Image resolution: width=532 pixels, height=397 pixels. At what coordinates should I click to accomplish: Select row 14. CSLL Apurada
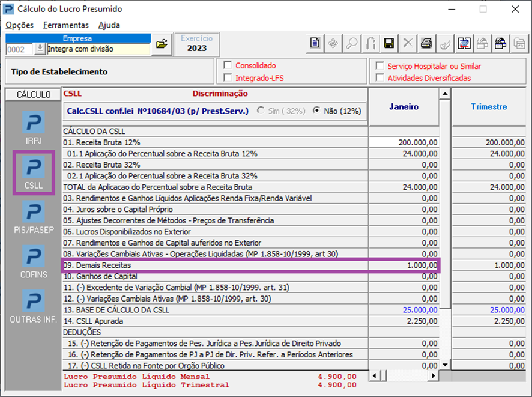215,321
